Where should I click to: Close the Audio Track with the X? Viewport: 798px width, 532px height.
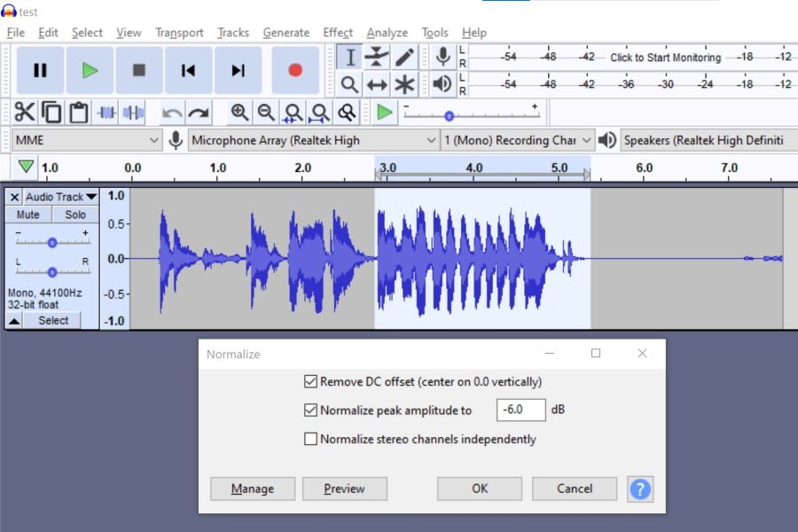click(14, 197)
